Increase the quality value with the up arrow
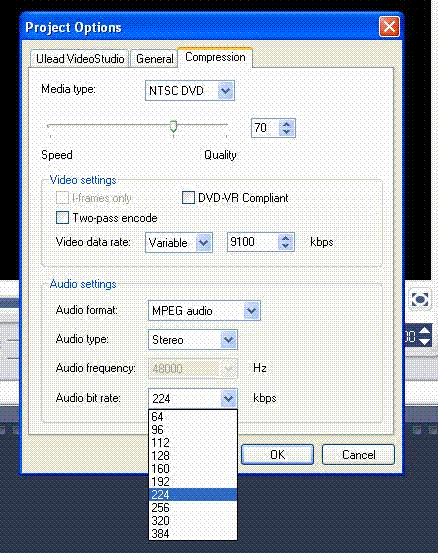 [287, 124]
